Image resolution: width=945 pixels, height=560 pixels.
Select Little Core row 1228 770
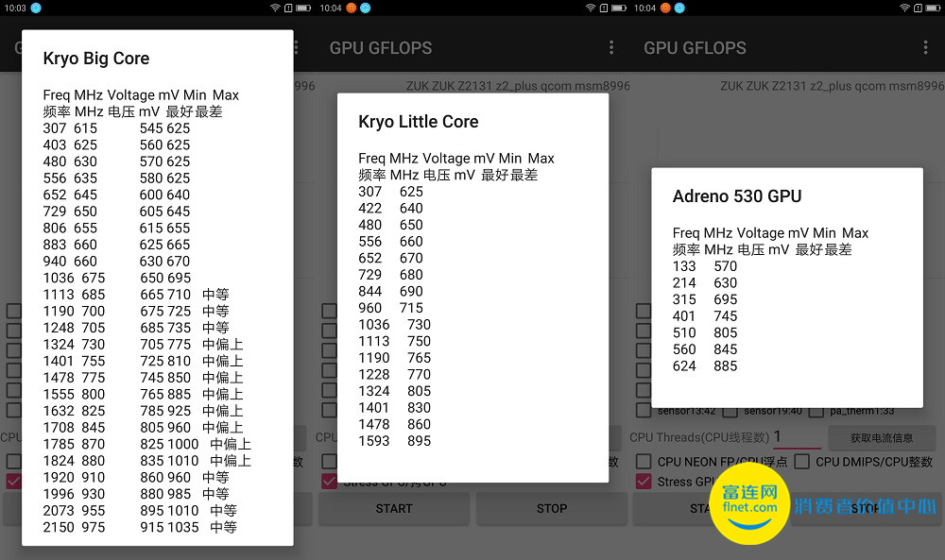click(x=395, y=375)
